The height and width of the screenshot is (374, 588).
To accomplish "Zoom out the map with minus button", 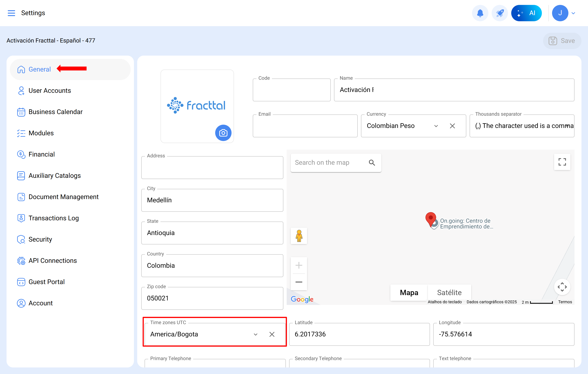I will [x=299, y=282].
